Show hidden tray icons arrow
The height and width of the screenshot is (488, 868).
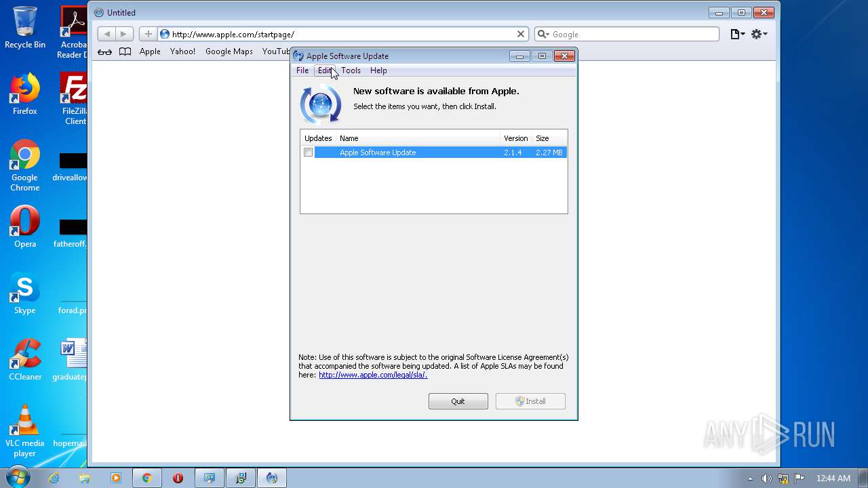(x=750, y=479)
